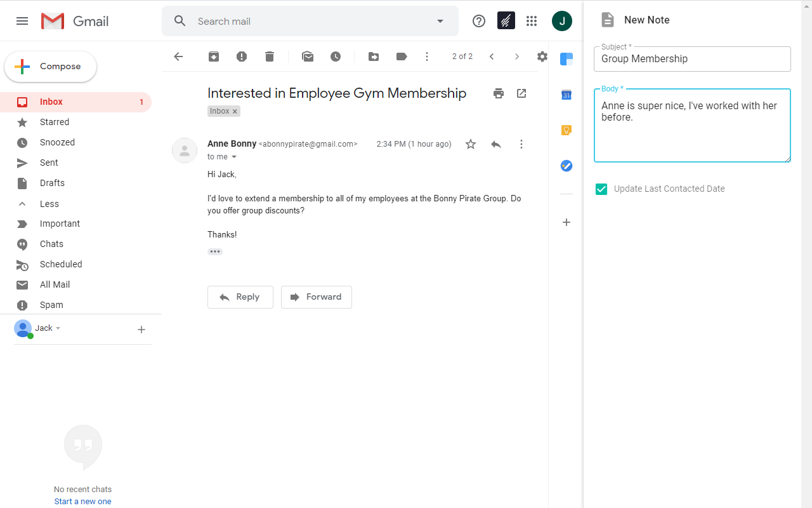
Task: Click the Hangouts quote bubble icon
Action: pyautogui.click(x=83, y=447)
